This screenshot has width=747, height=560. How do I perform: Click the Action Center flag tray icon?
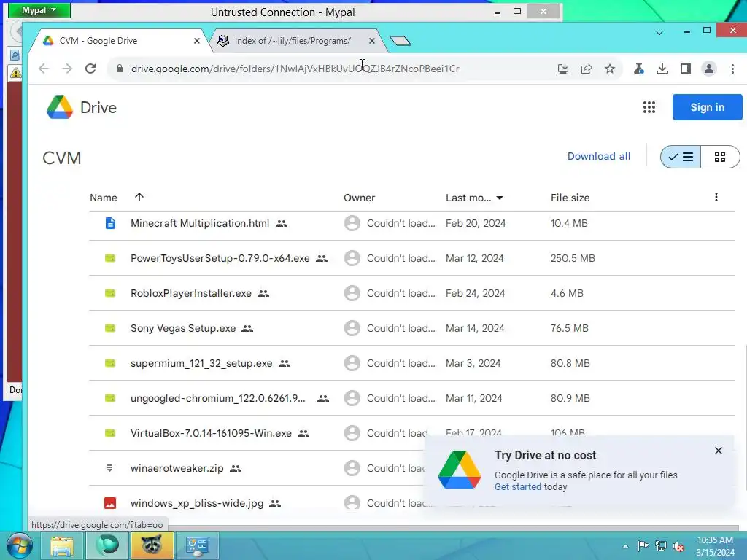click(643, 545)
